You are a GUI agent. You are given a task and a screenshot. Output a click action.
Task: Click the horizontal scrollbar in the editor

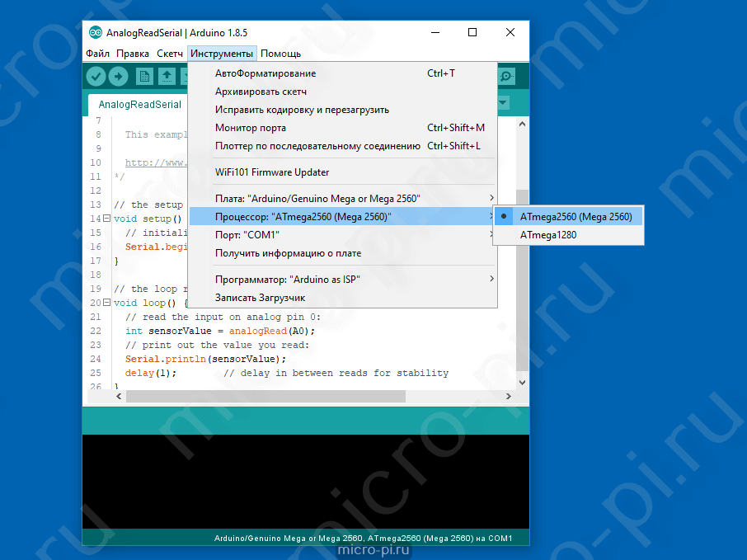coord(265,396)
